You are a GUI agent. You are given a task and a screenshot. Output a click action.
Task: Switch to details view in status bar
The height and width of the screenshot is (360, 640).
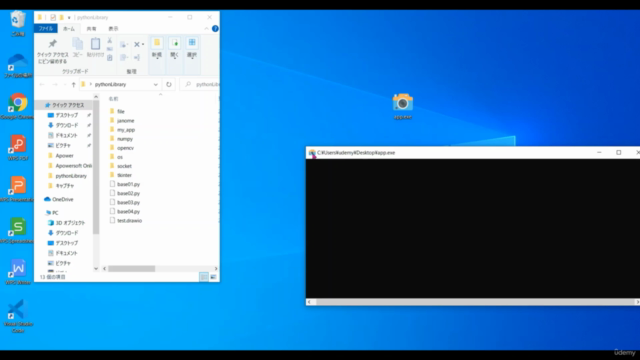tap(204, 277)
